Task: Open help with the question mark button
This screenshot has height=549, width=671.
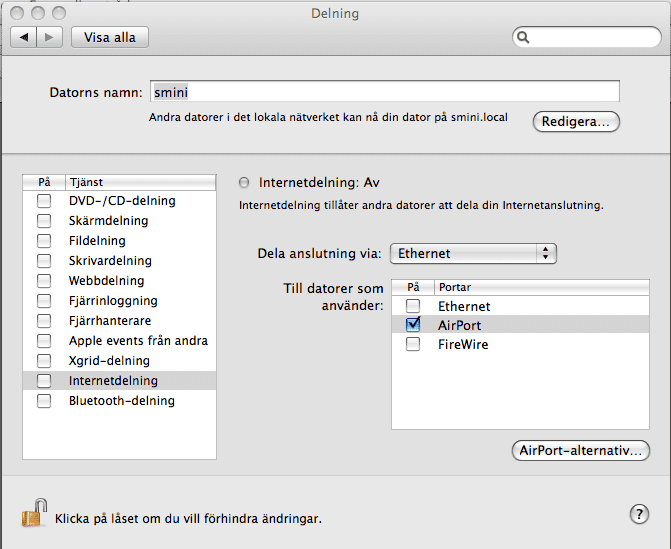Action: 640,514
